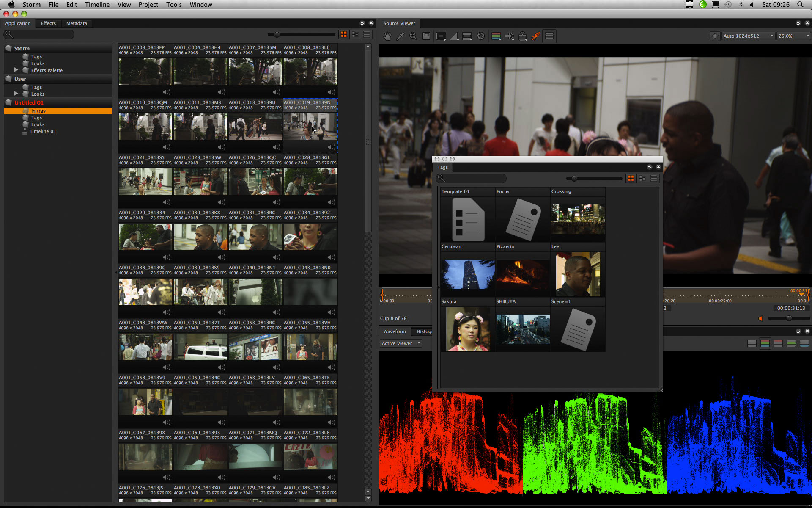The image size is (812, 508).
Task: Open the Tools menu
Action: click(174, 5)
